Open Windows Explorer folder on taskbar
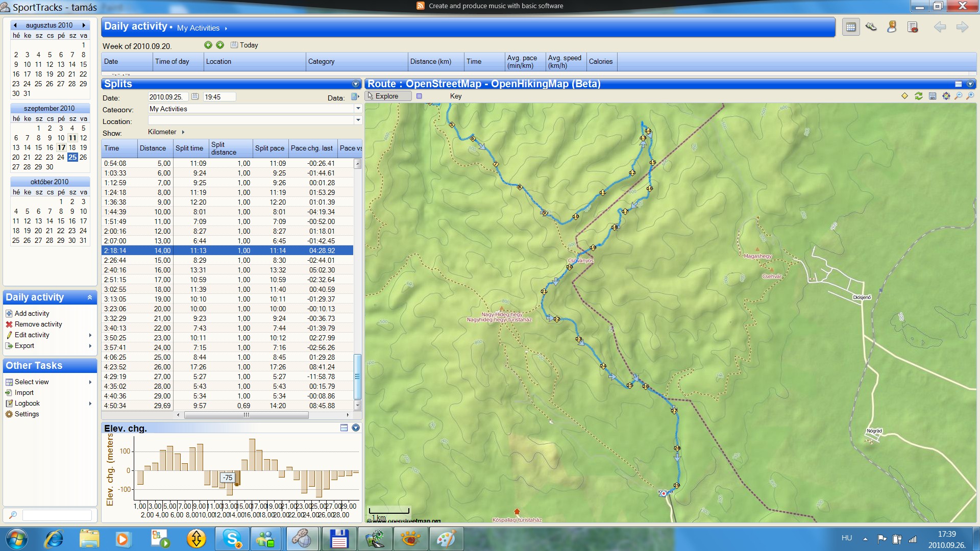Image resolution: width=980 pixels, height=551 pixels. tap(89, 539)
